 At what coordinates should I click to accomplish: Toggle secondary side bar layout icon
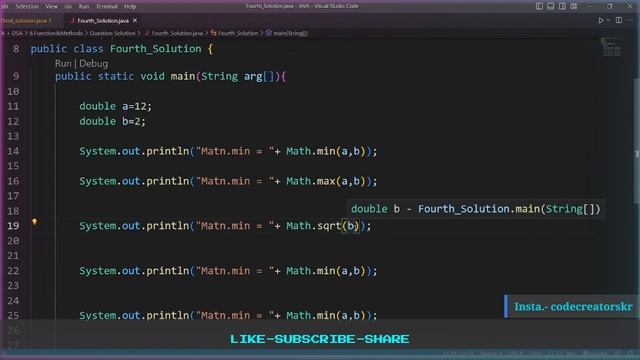point(562,6)
